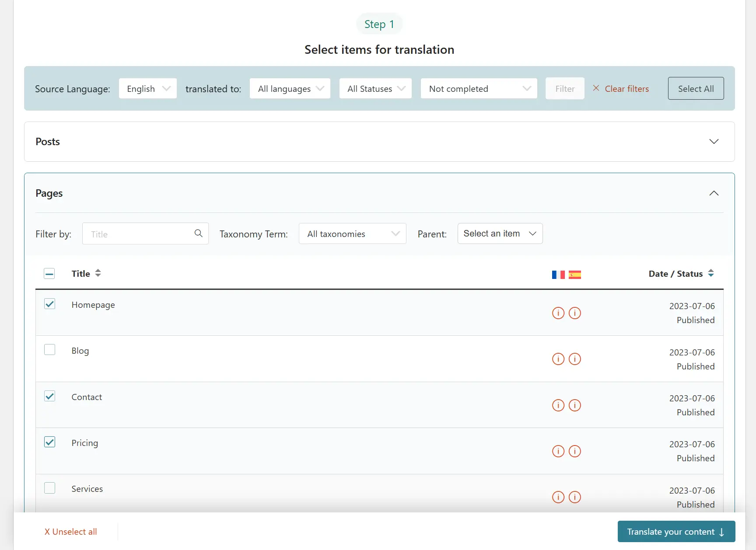Viewport: 756px width, 550px height.
Task: Click the French info icon on the Services row
Action: (x=558, y=497)
